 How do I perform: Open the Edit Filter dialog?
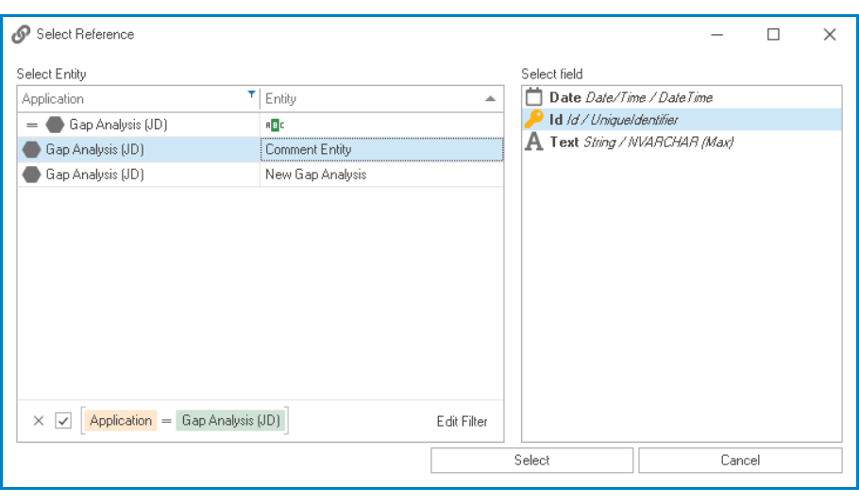(x=462, y=421)
